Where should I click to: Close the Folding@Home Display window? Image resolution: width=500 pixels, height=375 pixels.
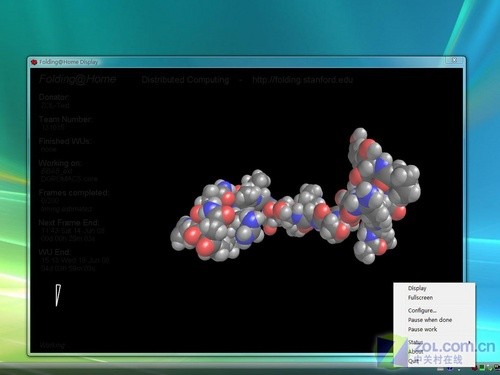point(454,60)
